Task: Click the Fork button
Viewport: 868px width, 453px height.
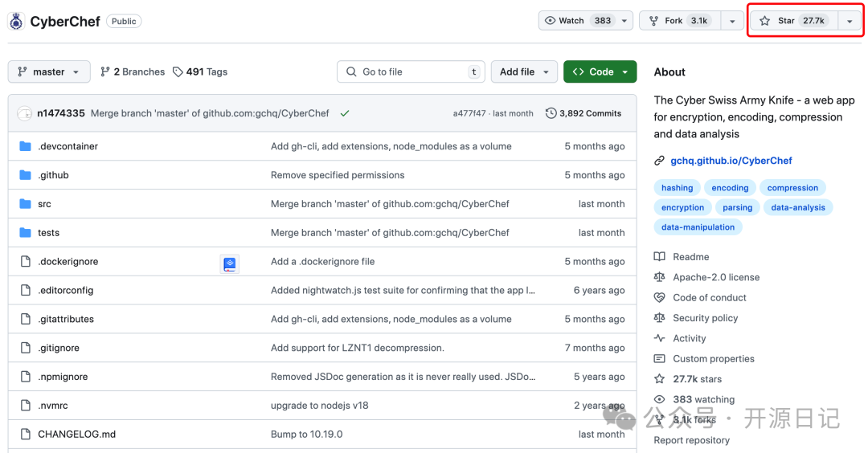Action: click(x=681, y=21)
